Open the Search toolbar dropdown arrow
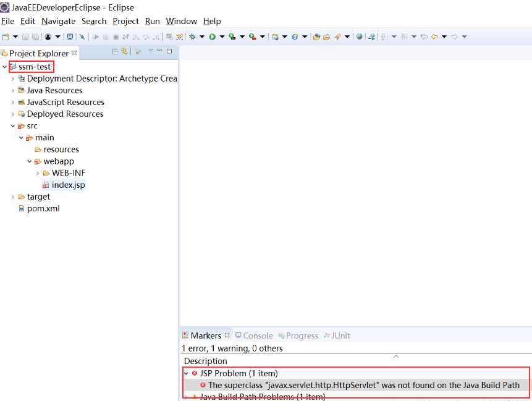532x401 pixels. [x=347, y=36]
